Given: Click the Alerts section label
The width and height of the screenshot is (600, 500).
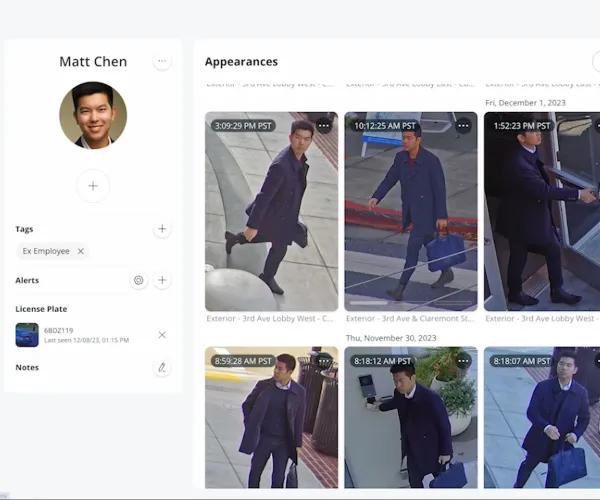Looking at the screenshot, I should tap(27, 280).
